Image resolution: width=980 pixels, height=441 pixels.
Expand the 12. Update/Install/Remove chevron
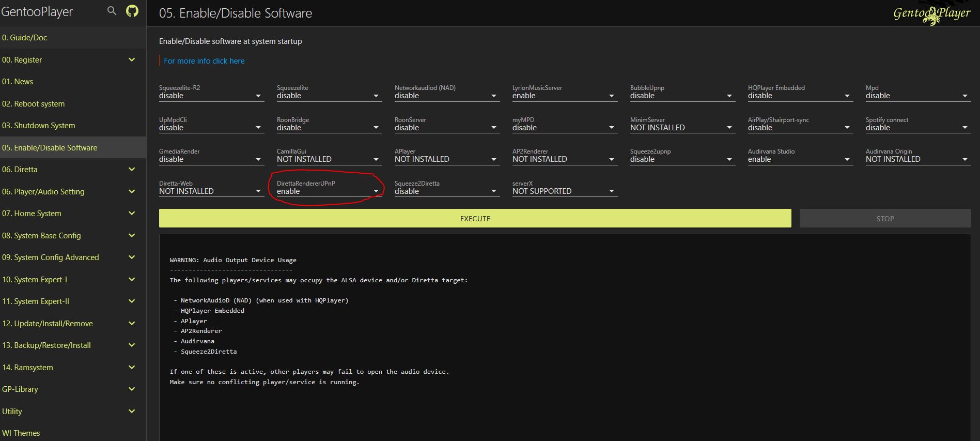tap(132, 323)
